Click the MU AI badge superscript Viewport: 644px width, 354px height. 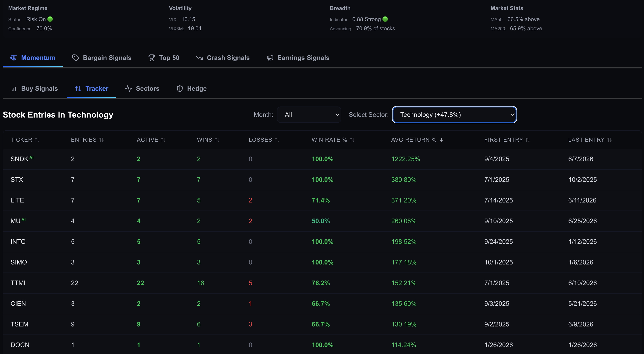coord(23,220)
